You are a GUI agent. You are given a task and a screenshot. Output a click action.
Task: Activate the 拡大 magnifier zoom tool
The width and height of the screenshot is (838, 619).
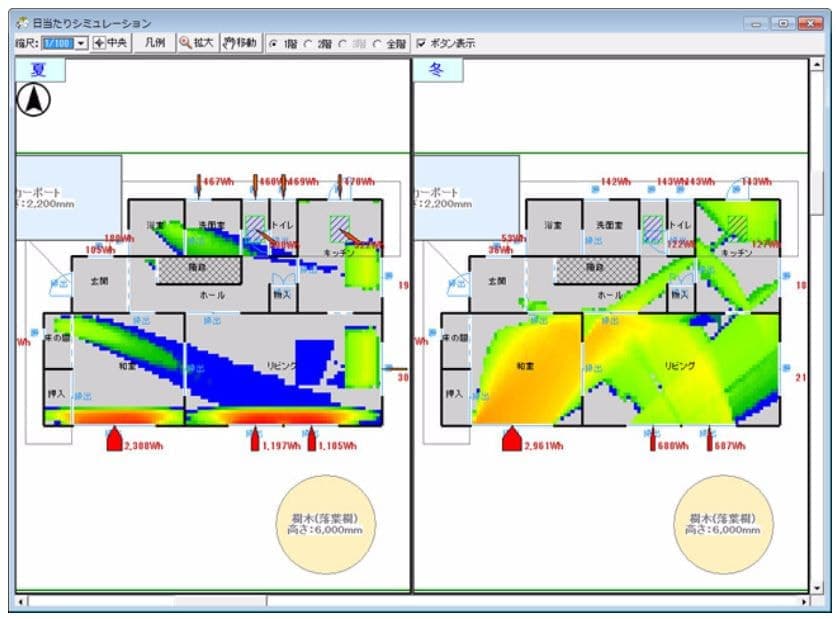point(196,43)
